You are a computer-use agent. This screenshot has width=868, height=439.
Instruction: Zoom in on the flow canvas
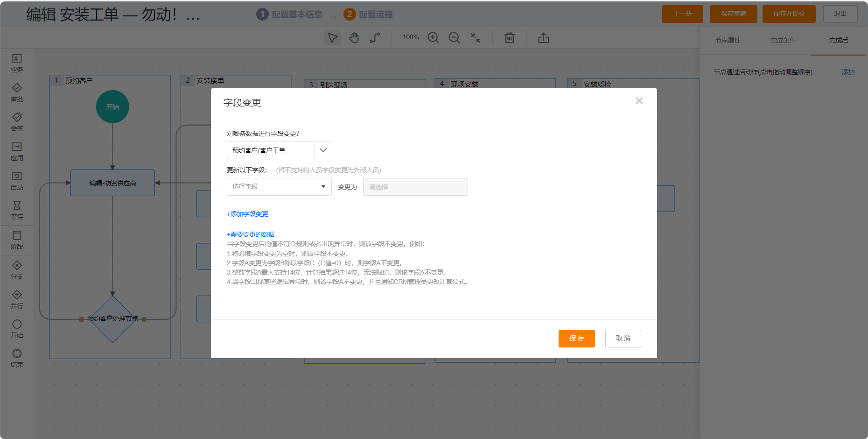(x=434, y=38)
